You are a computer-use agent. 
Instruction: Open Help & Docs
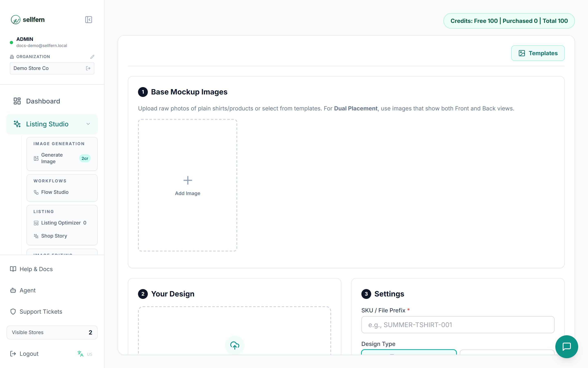coord(52,269)
